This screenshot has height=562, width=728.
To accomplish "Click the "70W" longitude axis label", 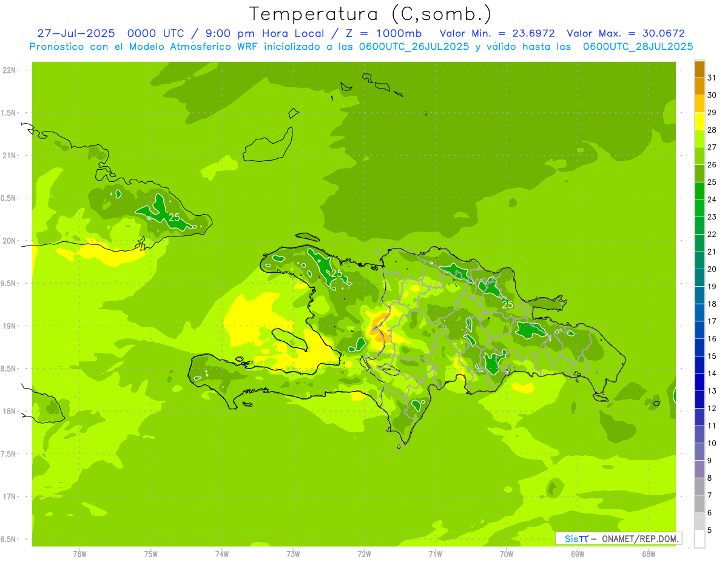I will coord(507,554).
